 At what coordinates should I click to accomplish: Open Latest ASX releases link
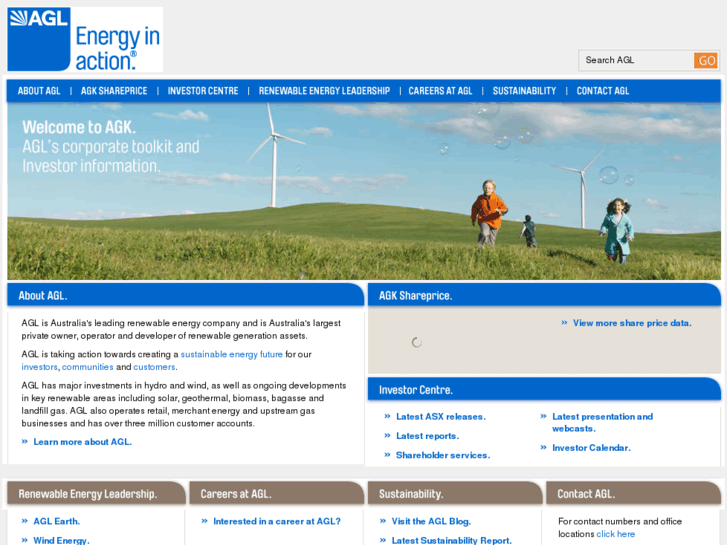point(440,417)
